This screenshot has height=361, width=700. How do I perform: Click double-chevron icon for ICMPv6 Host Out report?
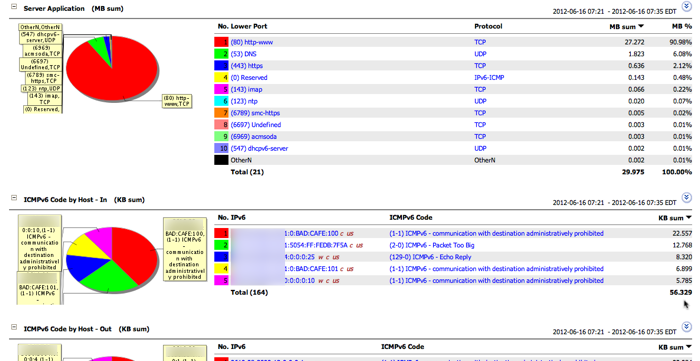pos(687,327)
